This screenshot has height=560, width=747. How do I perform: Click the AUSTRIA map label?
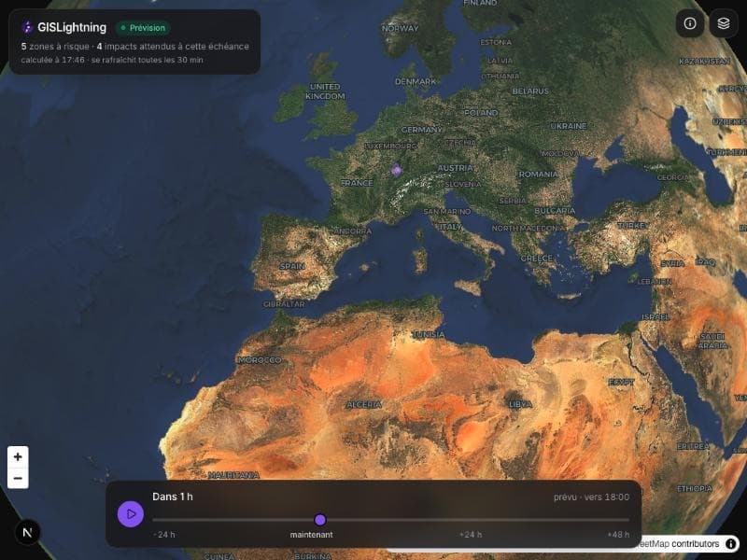click(x=456, y=168)
